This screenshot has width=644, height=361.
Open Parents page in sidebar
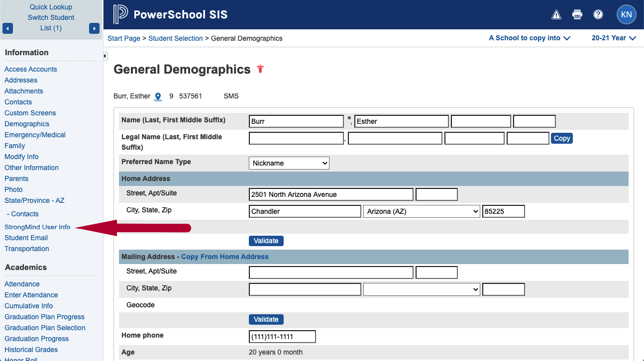coord(16,179)
